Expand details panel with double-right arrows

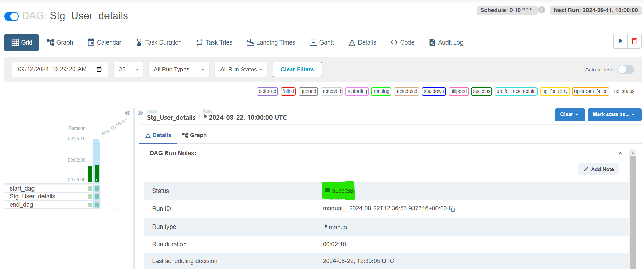(x=140, y=113)
